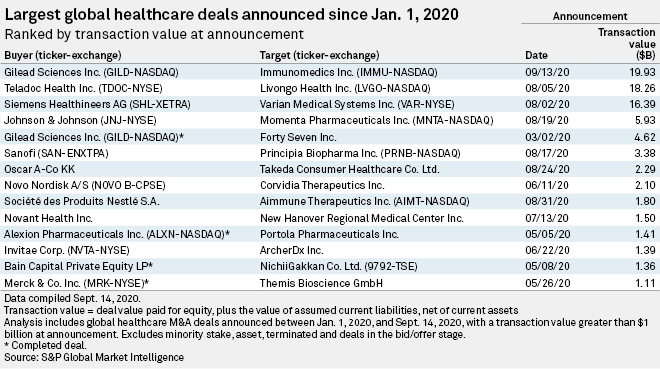Select the 19.93 transaction value
660x369 pixels.
(642, 72)
